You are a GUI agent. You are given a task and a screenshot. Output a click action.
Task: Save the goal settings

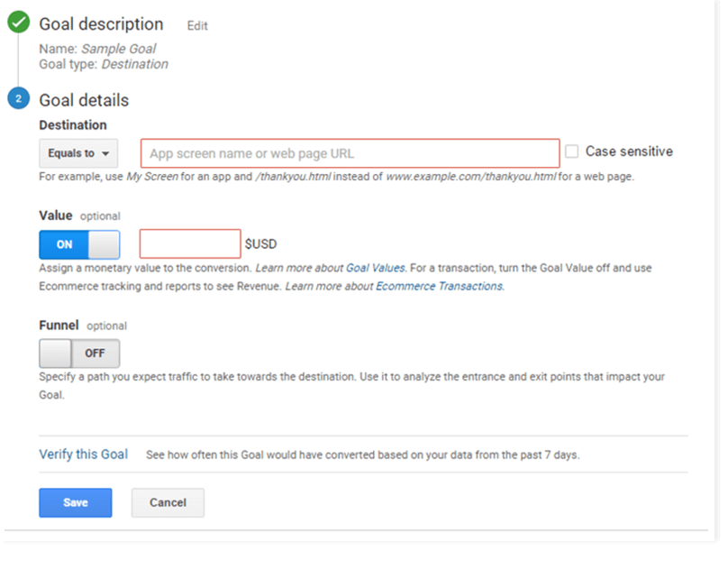pos(75,502)
